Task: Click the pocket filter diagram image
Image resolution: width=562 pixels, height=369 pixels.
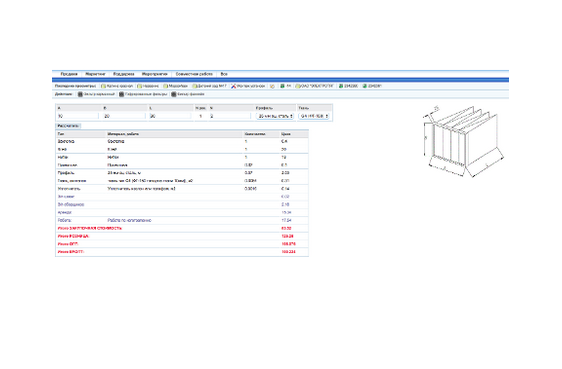Action: click(463, 141)
